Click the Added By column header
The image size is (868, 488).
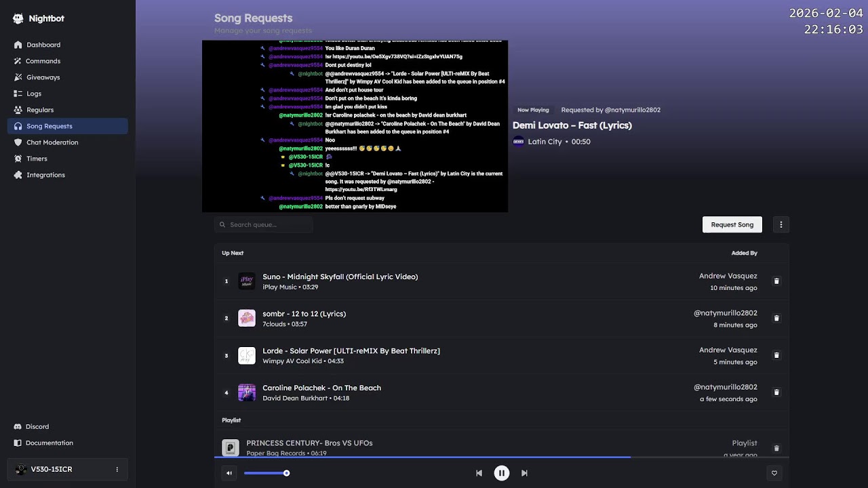coord(744,253)
